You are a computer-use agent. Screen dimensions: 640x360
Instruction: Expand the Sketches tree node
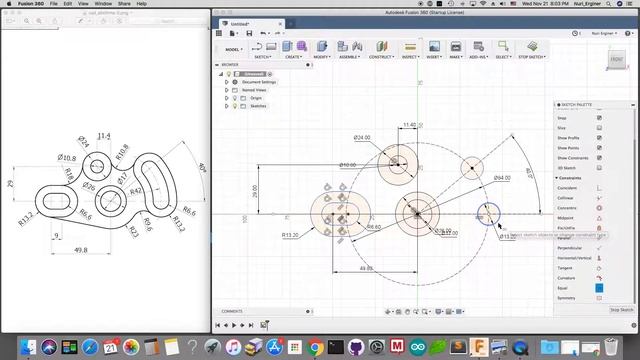coord(227,106)
